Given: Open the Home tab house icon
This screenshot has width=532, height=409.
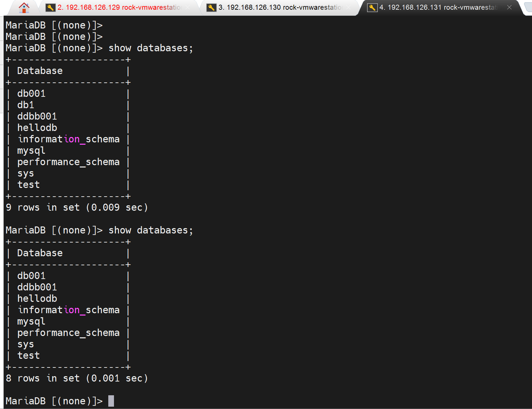Looking at the screenshot, I should click(24, 7).
